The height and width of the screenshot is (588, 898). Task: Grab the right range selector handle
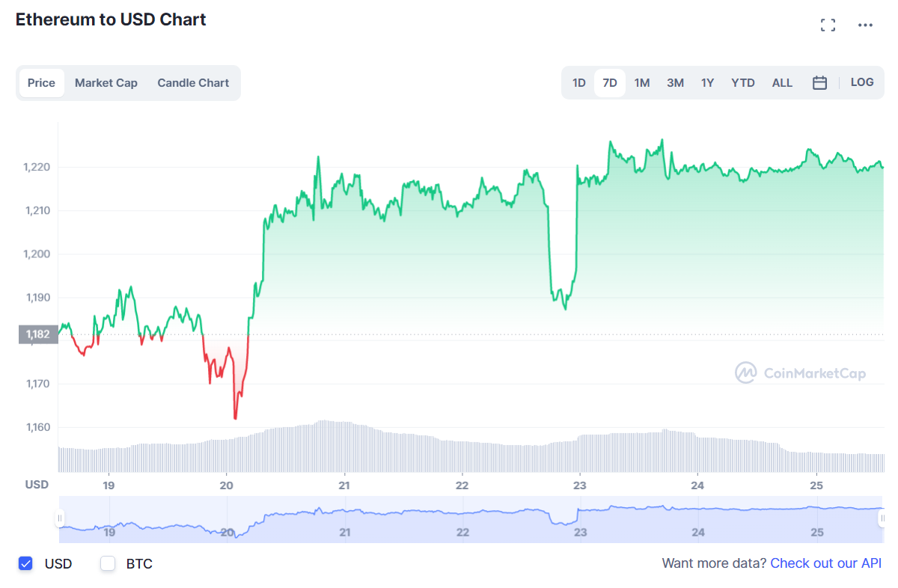tap(883, 518)
